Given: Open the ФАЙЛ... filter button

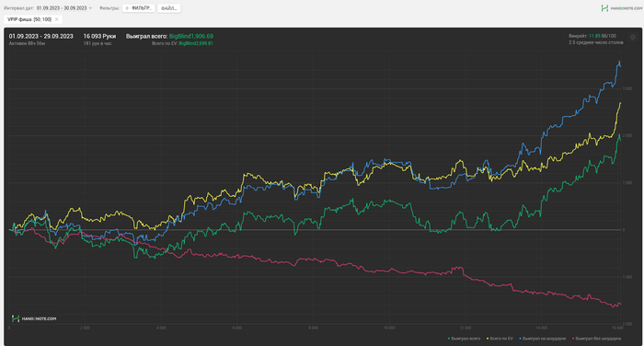Looking at the screenshot, I should tap(168, 8).
